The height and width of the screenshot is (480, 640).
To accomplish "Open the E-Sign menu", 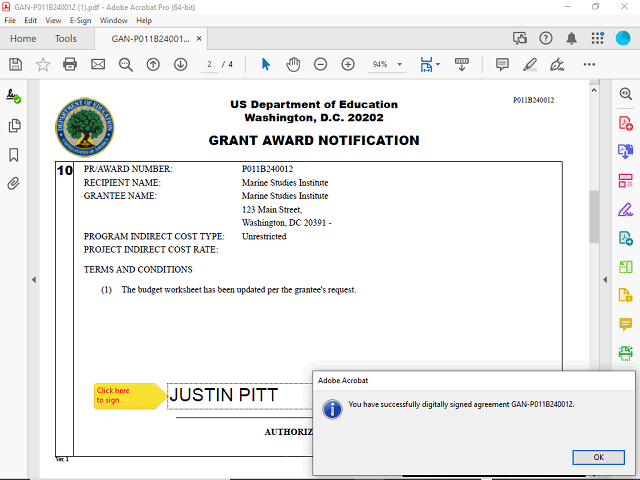I will point(80,20).
